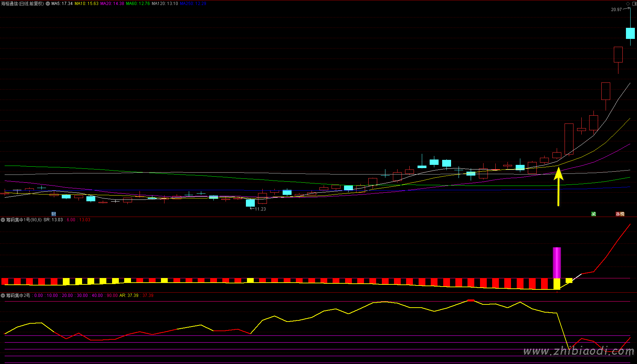Image resolution: width=637 pixels, height=364 pixels.
Task: Click the red 涨停 marker icon
Action: coord(620,214)
